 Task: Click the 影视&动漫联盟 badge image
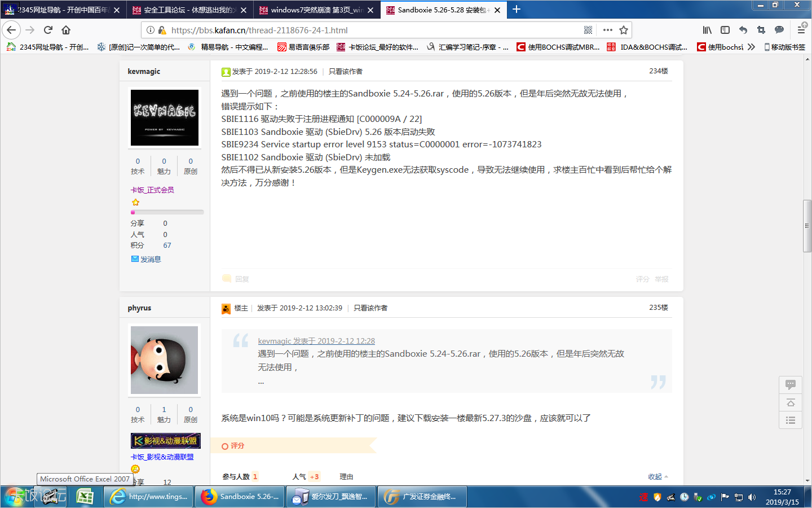pyautogui.click(x=166, y=441)
